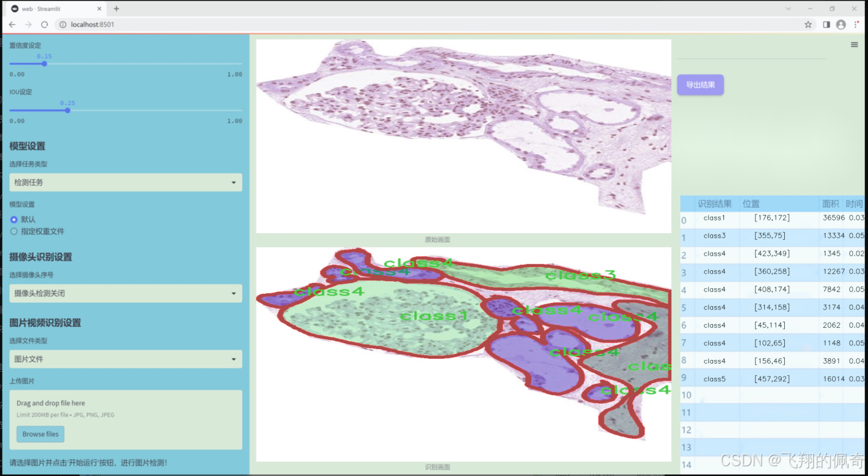
Task: Select the 默认 model radio option
Action: [x=23, y=219]
